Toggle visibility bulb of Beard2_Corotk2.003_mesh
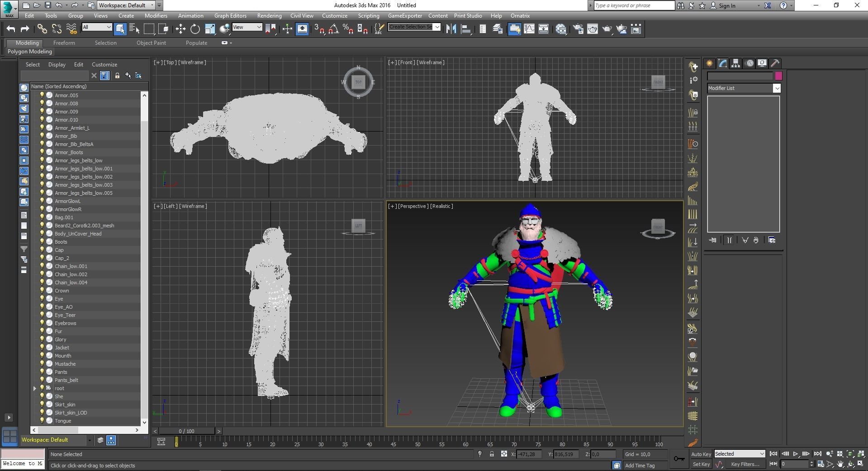This screenshot has width=868, height=471. pyautogui.click(x=42, y=226)
